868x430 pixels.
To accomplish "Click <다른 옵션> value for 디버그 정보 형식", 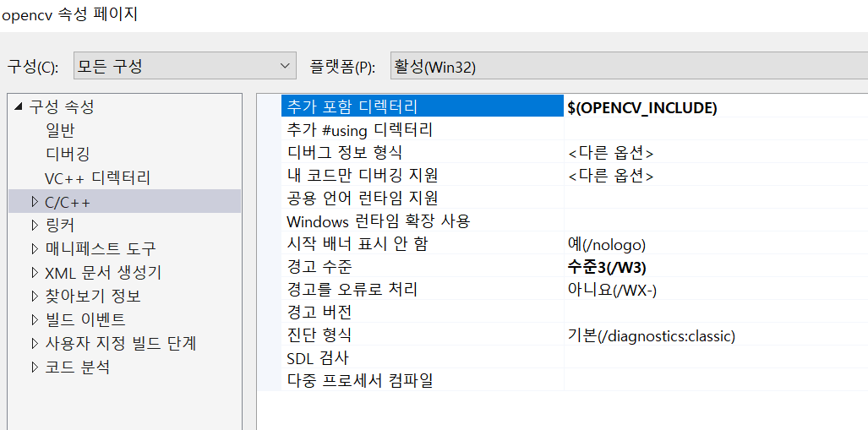I will (x=716, y=151).
